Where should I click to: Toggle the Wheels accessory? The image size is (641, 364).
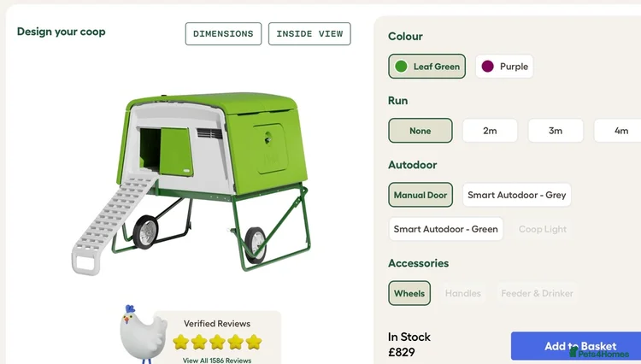(409, 293)
